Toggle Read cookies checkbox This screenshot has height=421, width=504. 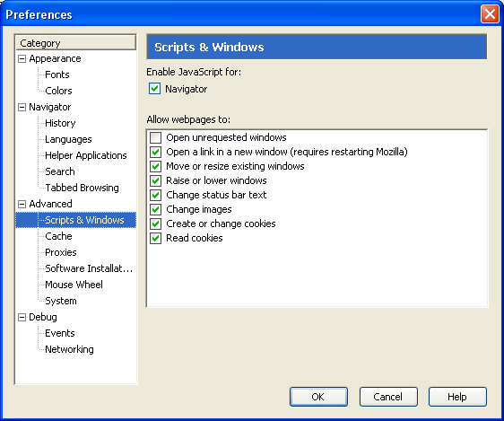[155, 238]
